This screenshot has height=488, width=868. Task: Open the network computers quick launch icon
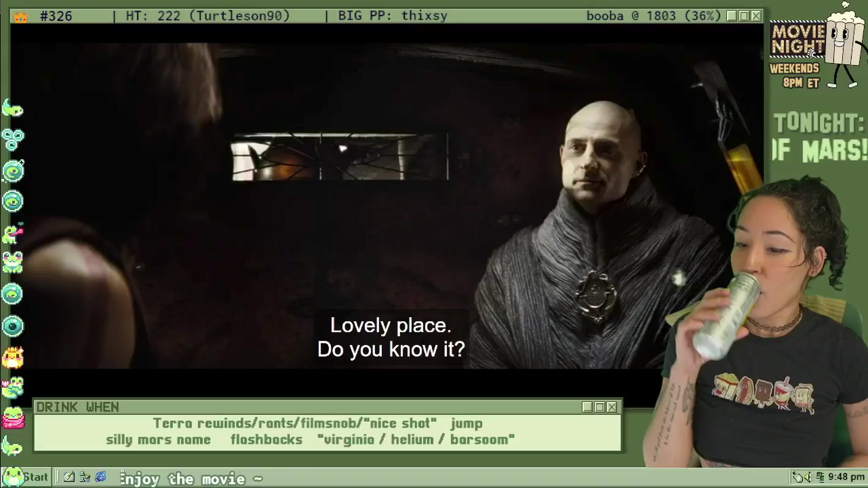pyautogui.click(x=85, y=477)
